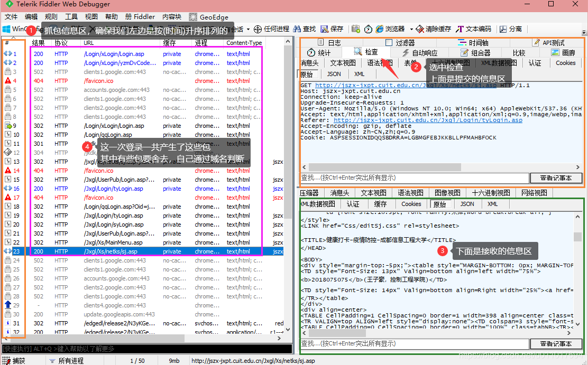Viewport: 588px width, 365px height.
Task: Switch to response ImageView (图像视图) tab
Action: [x=447, y=193]
